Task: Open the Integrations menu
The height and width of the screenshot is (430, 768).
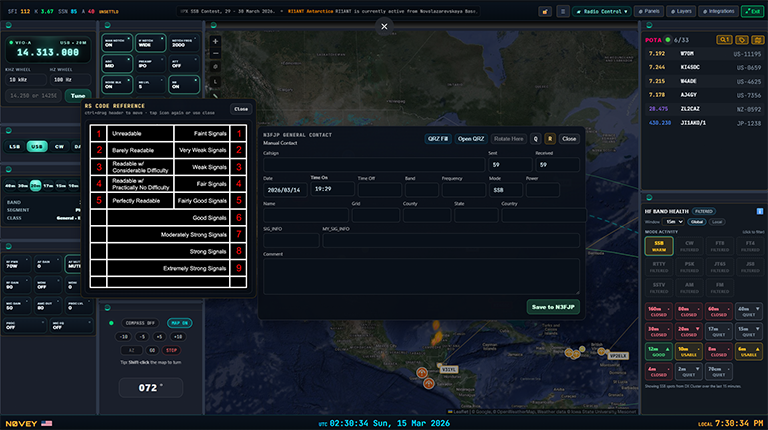Action: click(x=719, y=11)
